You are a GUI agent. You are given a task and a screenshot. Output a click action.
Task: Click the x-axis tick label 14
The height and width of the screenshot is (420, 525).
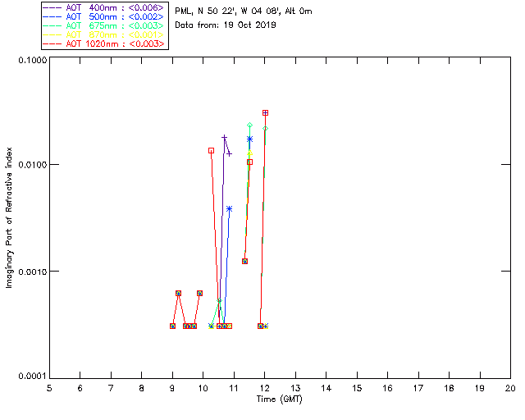(x=326, y=388)
